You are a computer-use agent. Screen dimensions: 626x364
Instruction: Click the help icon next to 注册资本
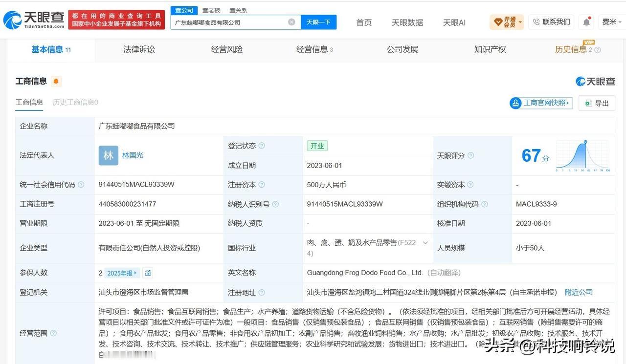tap(262, 185)
